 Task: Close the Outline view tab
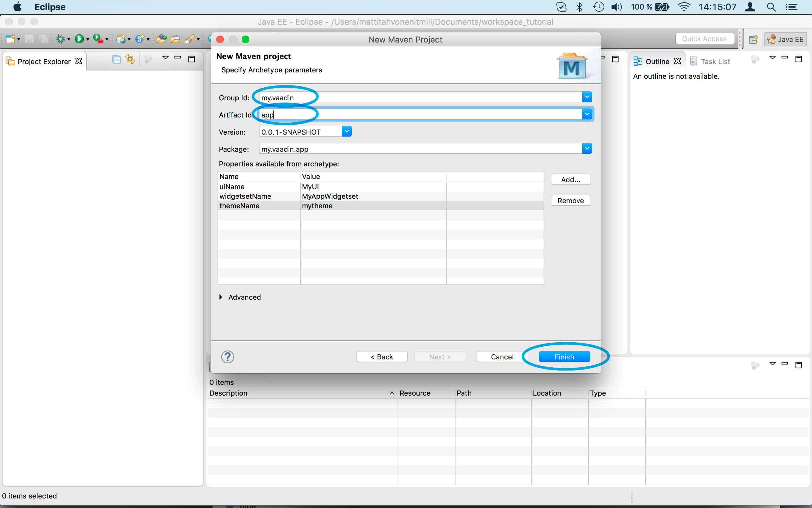pyautogui.click(x=678, y=61)
